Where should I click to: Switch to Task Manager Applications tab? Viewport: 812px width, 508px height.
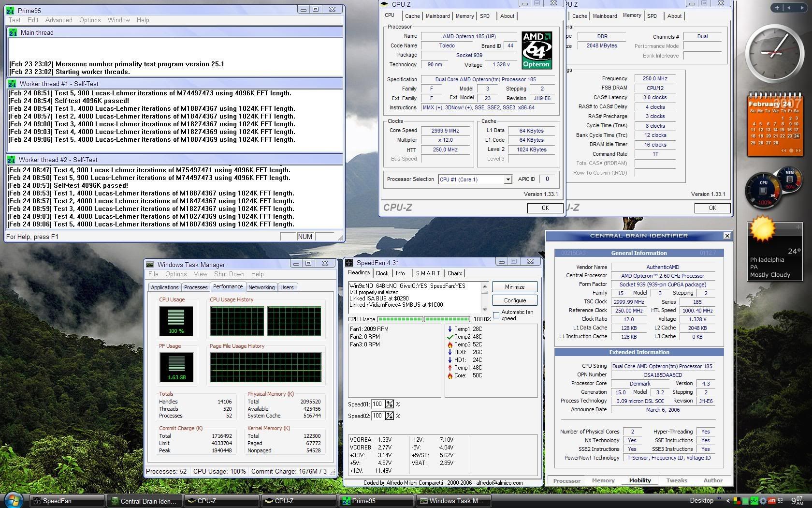pos(165,287)
